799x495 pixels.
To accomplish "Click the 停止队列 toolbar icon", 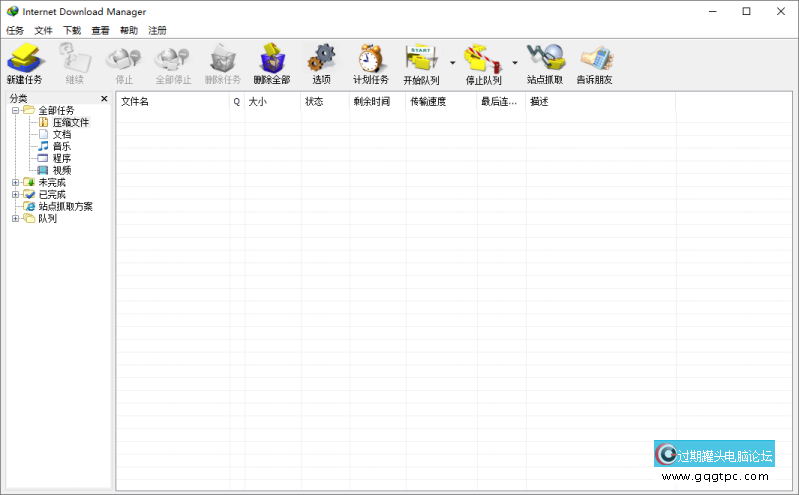I will tap(483, 58).
